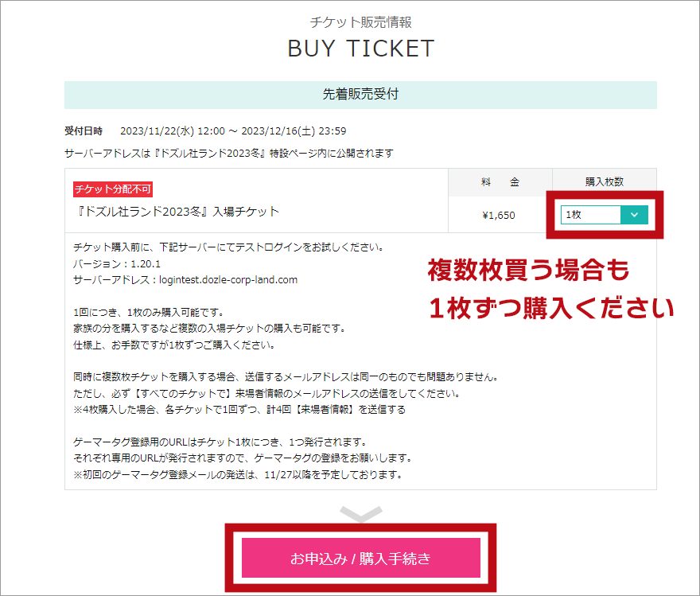Click the 受付日時 label
This screenshot has height=596, width=700.
84,130
